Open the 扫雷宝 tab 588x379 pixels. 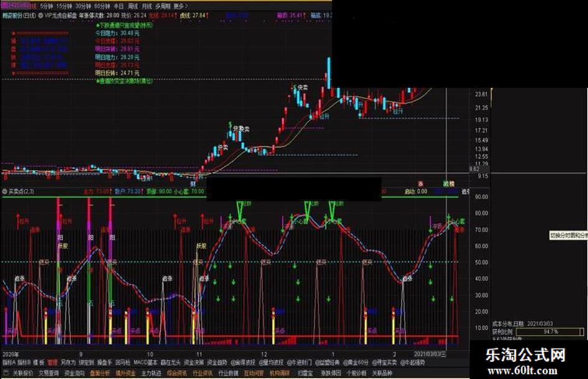point(305,373)
